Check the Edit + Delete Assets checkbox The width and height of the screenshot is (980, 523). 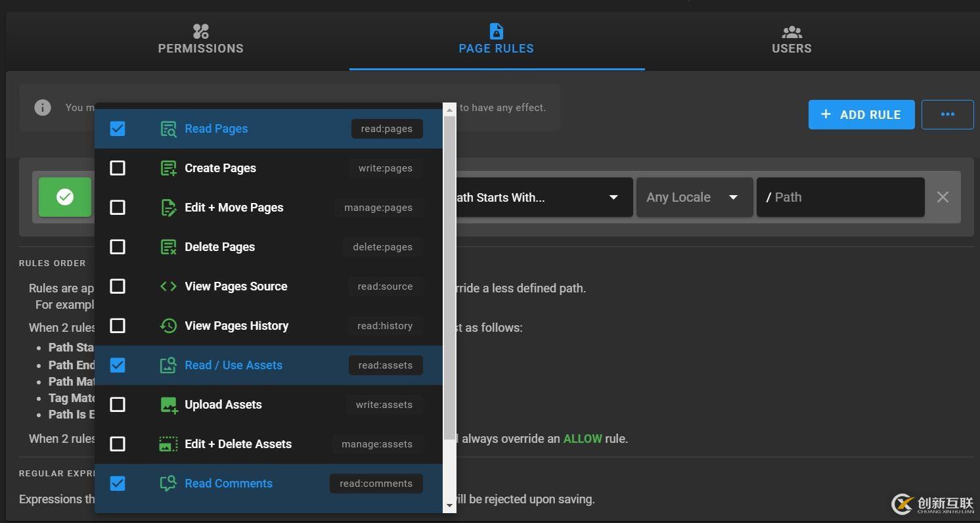[118, 444]
